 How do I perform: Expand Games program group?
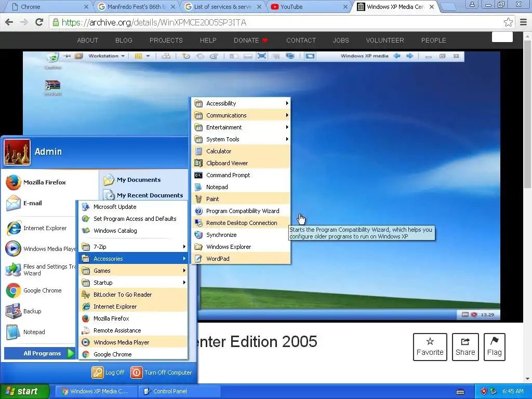click(133, 271)
